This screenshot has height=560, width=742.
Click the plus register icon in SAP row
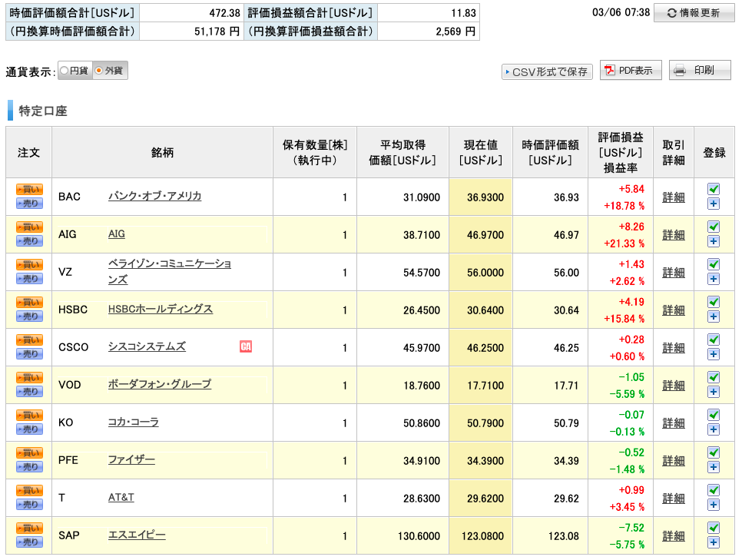[714, 542]
